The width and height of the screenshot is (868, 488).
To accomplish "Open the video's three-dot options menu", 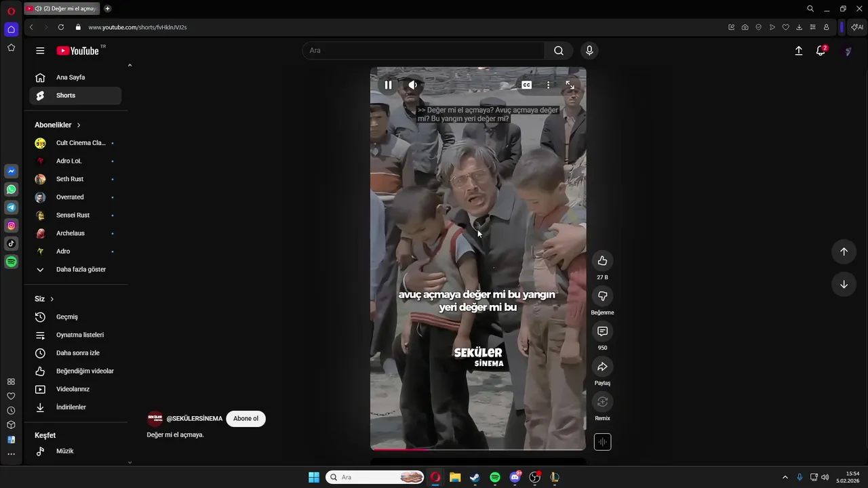I will coord(549,85).
